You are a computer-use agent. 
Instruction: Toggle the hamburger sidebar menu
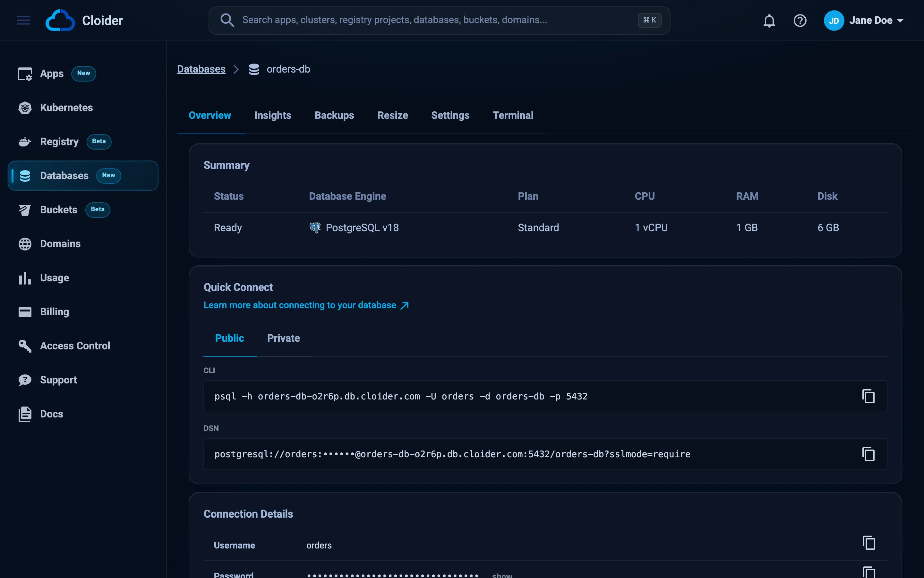[23, 20]
